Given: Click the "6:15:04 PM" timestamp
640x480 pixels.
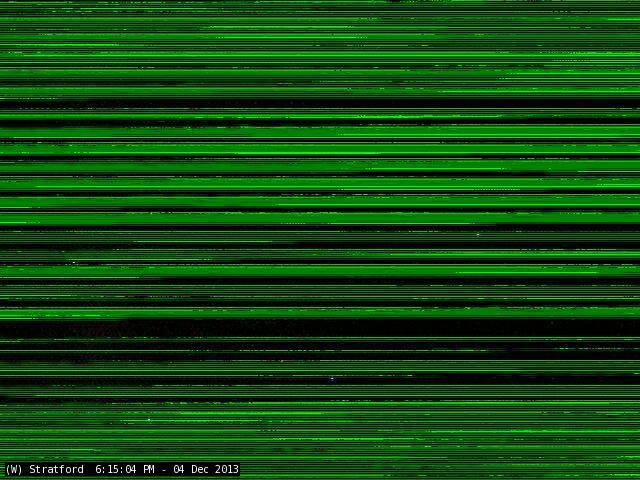Looking at the screenshot, I should click(x=125, y=469).
